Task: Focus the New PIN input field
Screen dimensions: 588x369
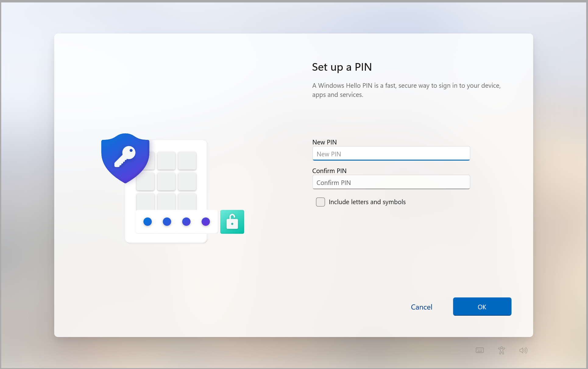Action: (391, 154)
